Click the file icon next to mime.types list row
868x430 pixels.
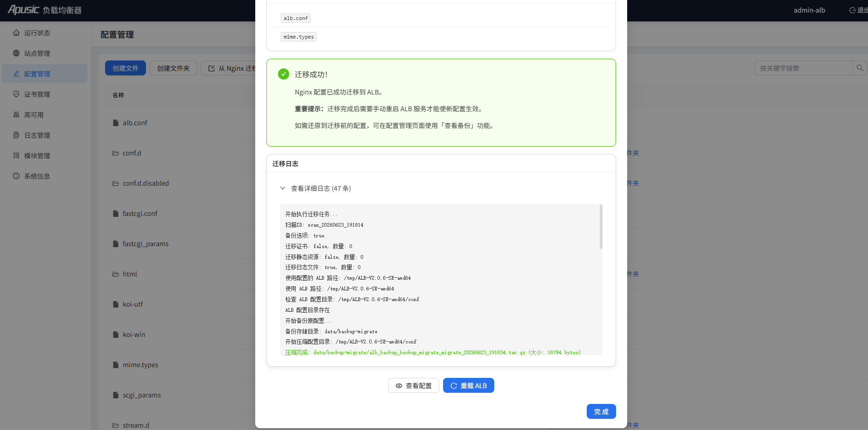[116, 365]
